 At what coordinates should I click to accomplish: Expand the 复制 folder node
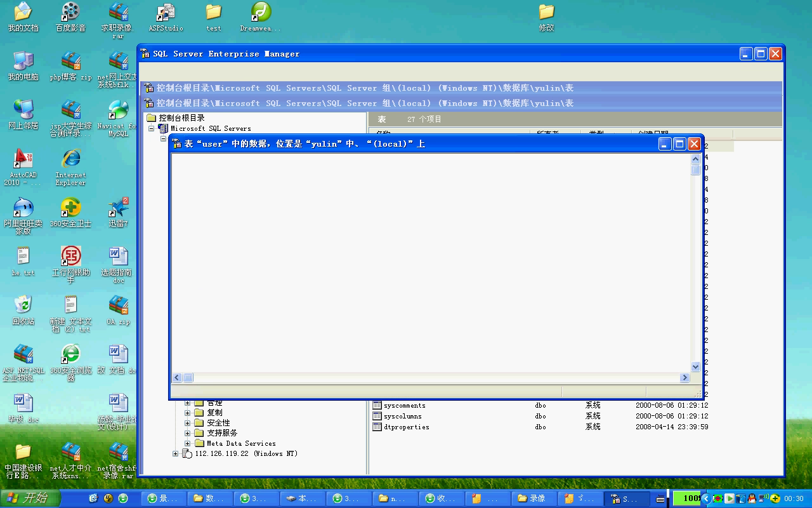[187, 413]
